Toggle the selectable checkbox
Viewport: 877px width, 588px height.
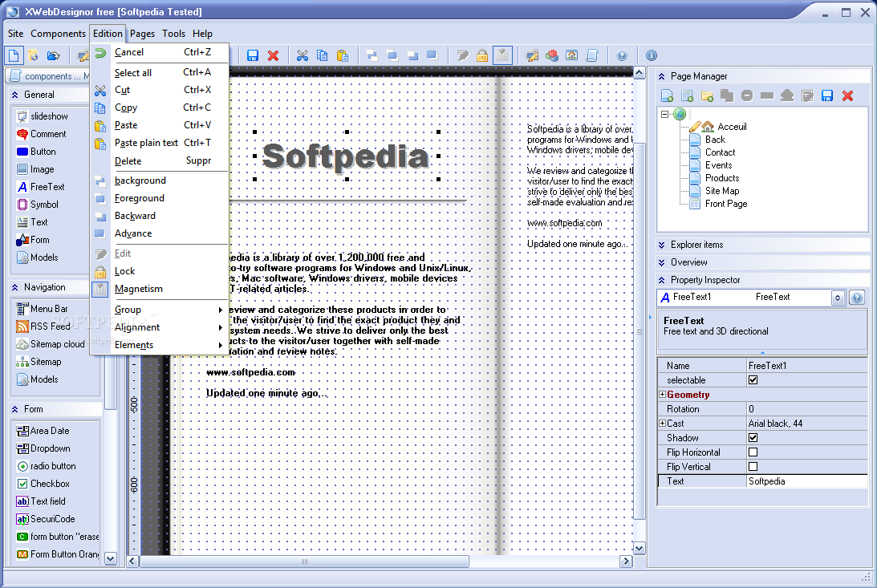753,380
